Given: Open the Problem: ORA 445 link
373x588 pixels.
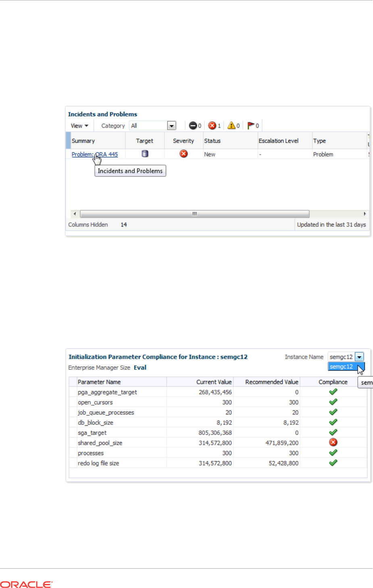Looking at the screenshot, I should pos(95,154).
